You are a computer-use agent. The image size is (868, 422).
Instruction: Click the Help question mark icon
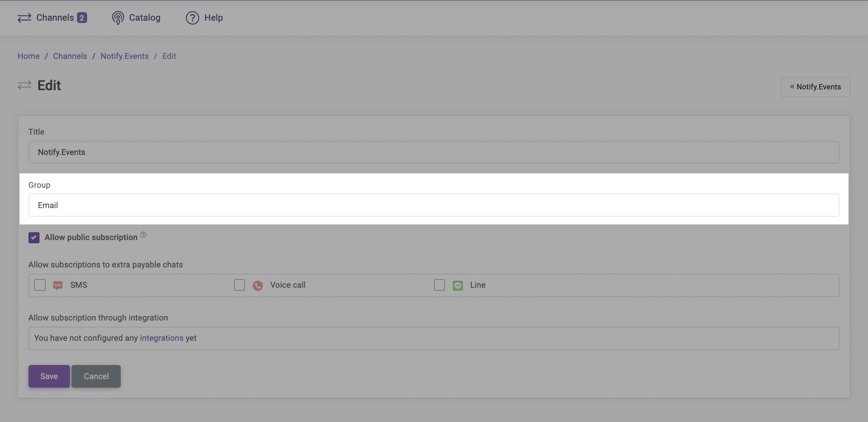click(x=192, y=18)
